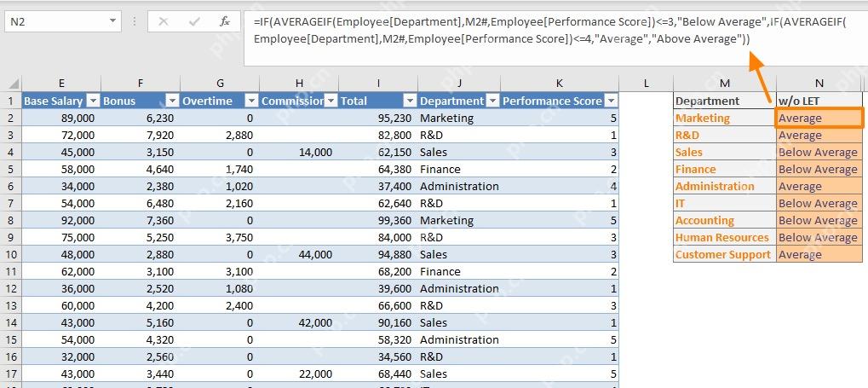This screenshot has width=868, height=388.
Task: Click the Customer Support cell
Action: pyautogui.click(x=725, y=254)
